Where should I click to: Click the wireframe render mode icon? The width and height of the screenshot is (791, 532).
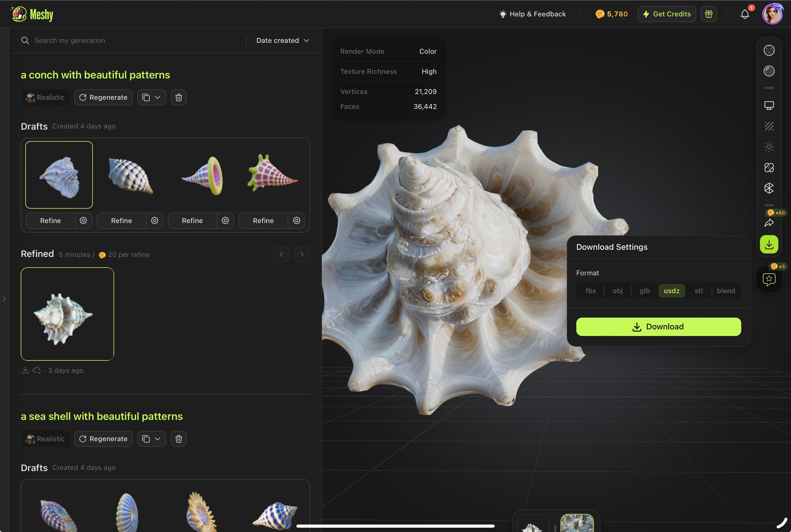point(769,51)
